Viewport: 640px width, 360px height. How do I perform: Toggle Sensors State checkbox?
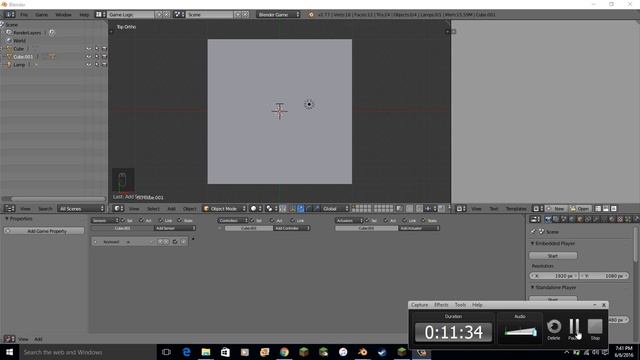[179, 220]
